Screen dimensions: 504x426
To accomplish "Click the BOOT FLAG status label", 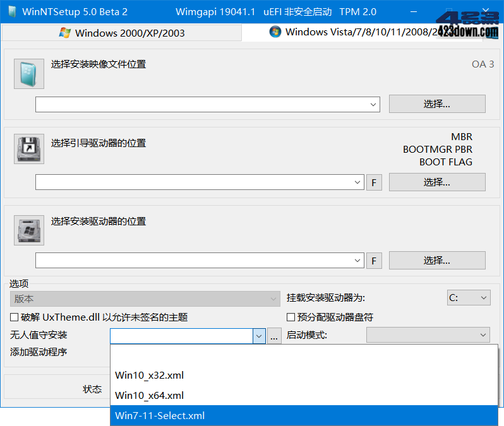I will 446,162.
